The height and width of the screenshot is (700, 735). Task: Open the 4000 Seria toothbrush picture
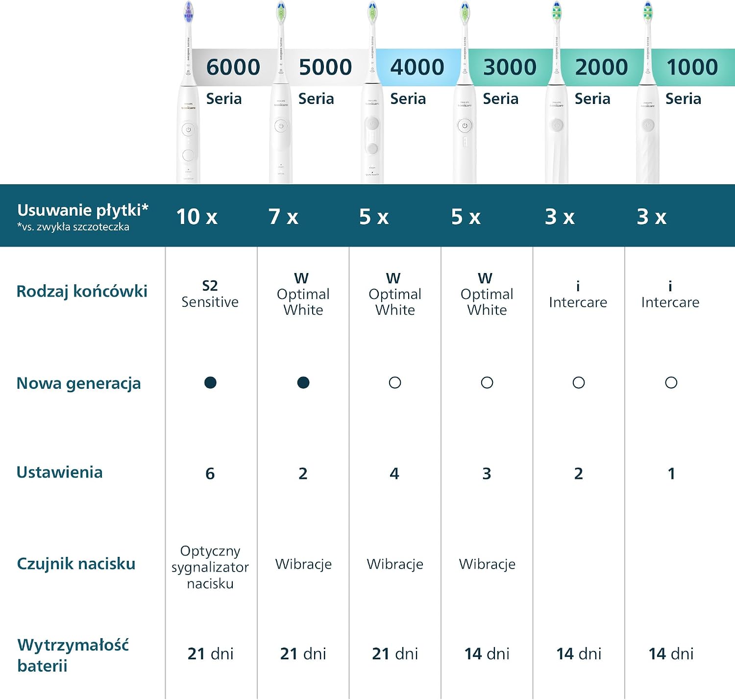click(372, 92)
